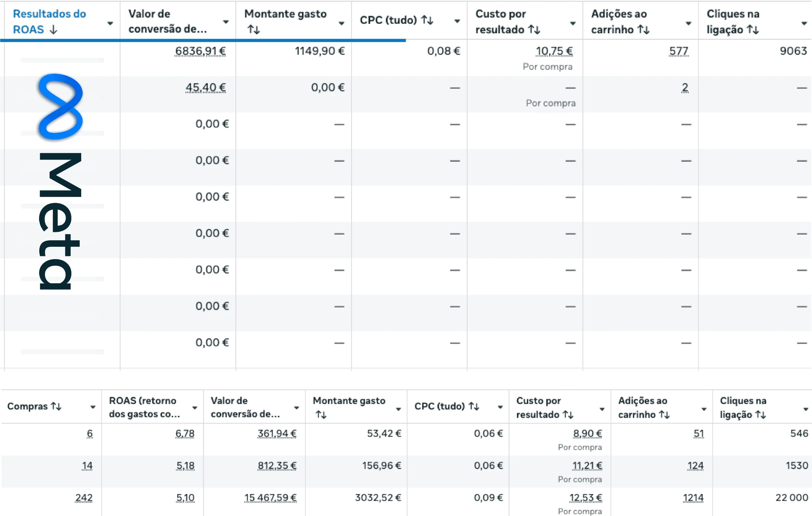Click sort arrows on top CPC (tudo)
Viewport: 812px width, 516px height.
[427, 20]
